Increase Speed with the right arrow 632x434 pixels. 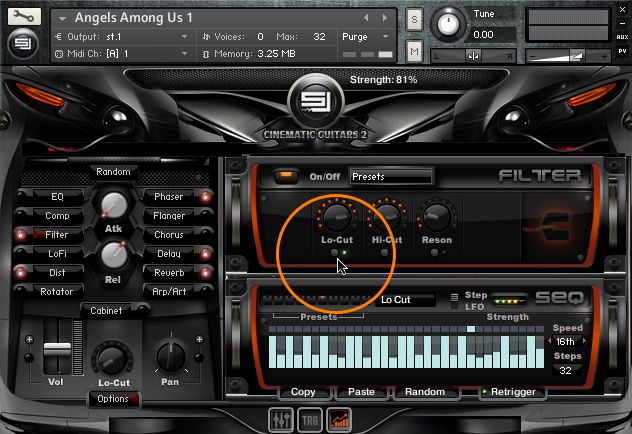[584, 341]
